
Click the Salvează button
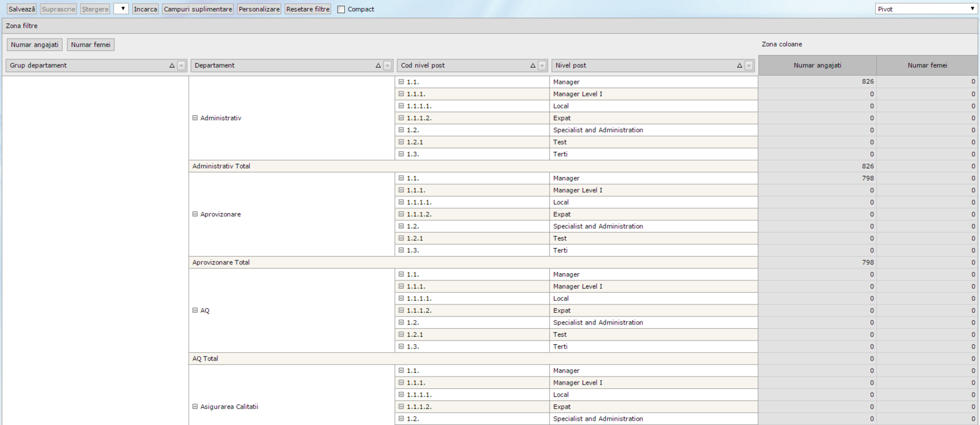pos(21,9)
